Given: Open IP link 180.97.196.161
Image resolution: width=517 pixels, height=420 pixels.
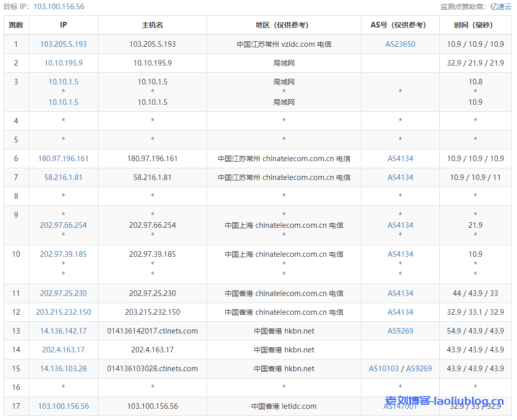Looking at the screenshot, I should [64, 159].
